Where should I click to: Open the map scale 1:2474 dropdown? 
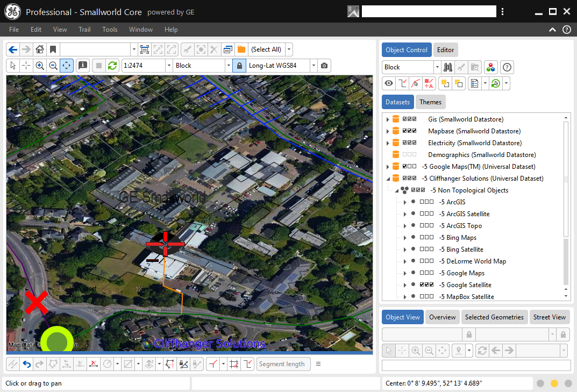tap(169, 66)
